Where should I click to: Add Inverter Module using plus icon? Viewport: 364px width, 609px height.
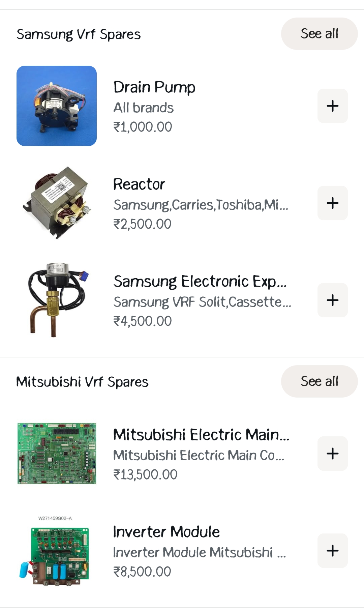(x=332, y=551)
